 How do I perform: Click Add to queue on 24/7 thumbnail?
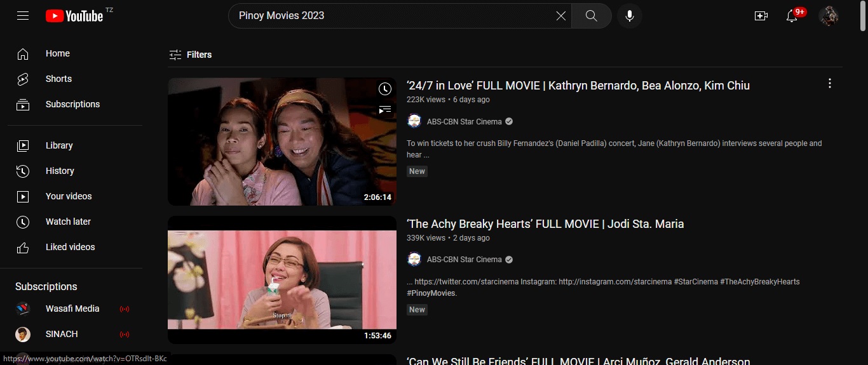pyautogui.click(x=384, y=110)
